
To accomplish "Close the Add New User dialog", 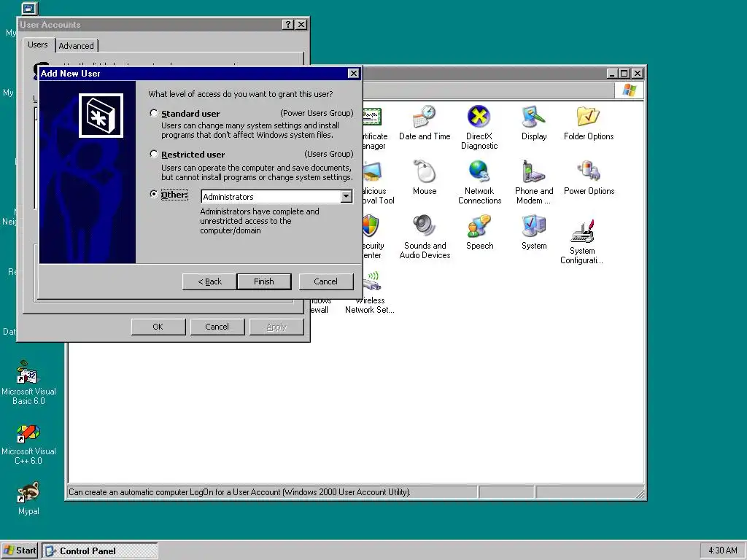I will point(353,74).
